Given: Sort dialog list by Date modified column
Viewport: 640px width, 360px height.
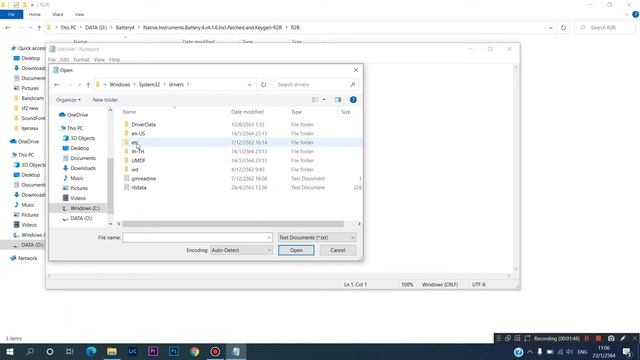Looking at the screenshot, I should (247, 112).
